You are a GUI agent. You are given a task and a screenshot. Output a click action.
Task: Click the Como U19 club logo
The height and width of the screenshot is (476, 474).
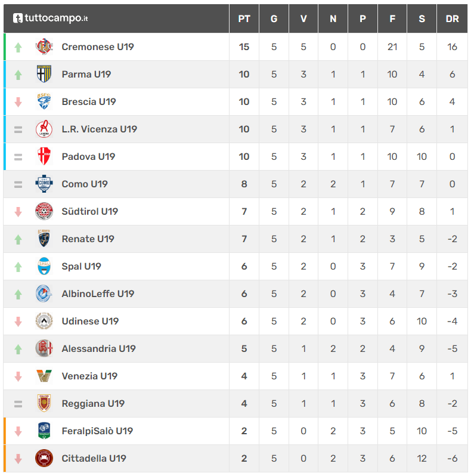pos(44,184)
